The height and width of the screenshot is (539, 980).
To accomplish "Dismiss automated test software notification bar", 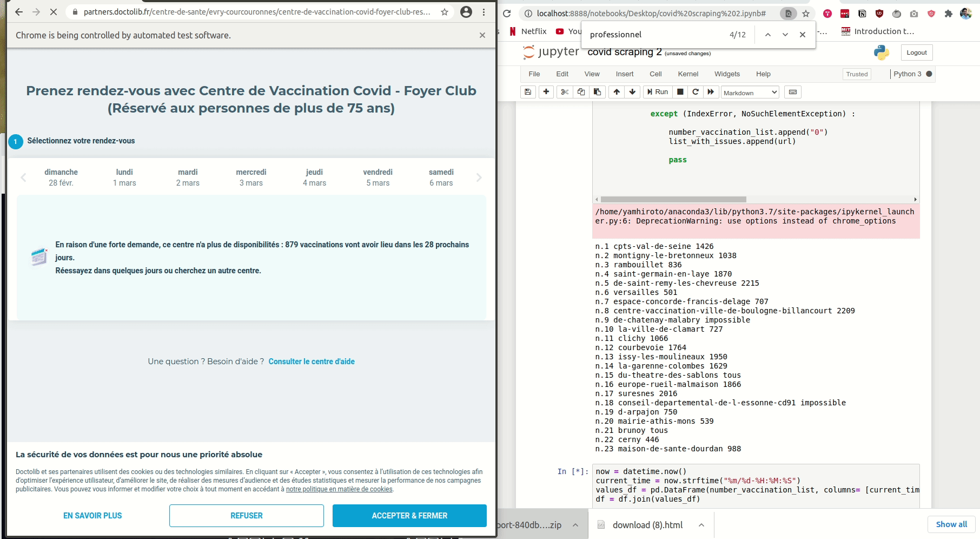I will [482, 35].
